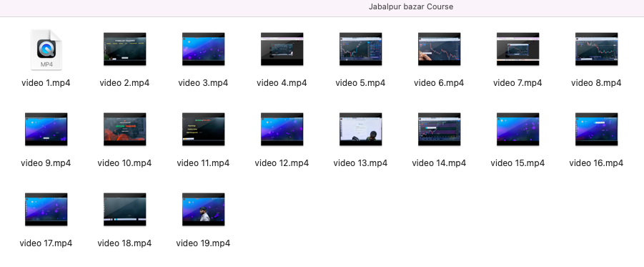The image size is (644, 267).
Task: Select video 16.mp4 thumbnail
Action: (596, 129)
